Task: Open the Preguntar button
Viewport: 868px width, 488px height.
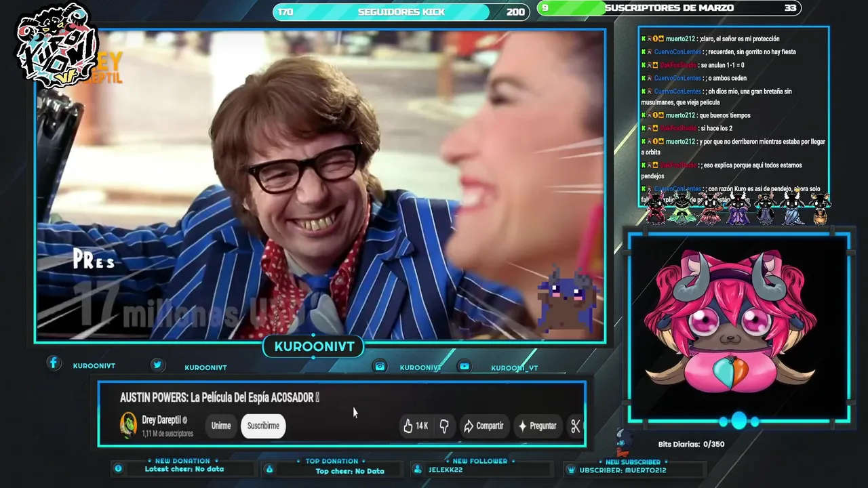Action: 538,426
